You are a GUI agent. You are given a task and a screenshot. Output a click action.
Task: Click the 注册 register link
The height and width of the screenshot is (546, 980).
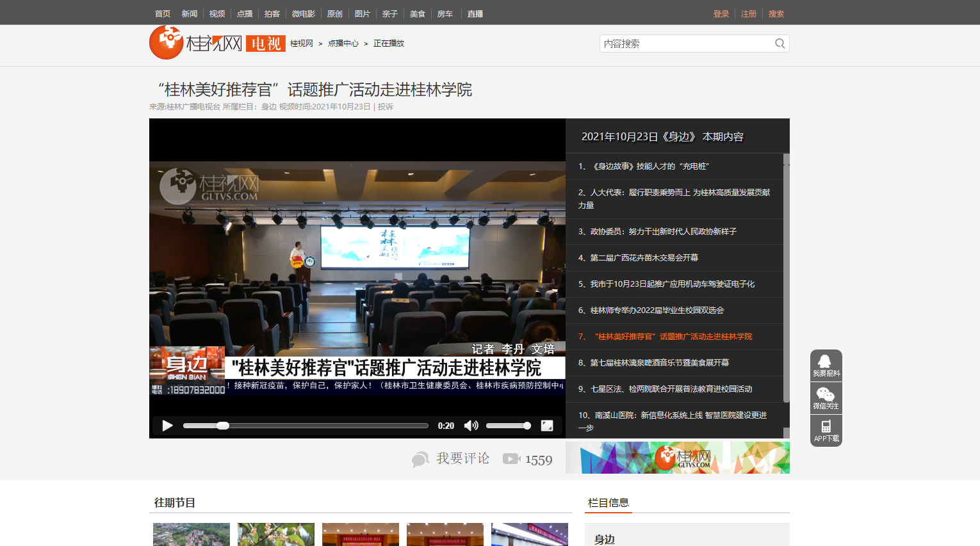(749, 13)
